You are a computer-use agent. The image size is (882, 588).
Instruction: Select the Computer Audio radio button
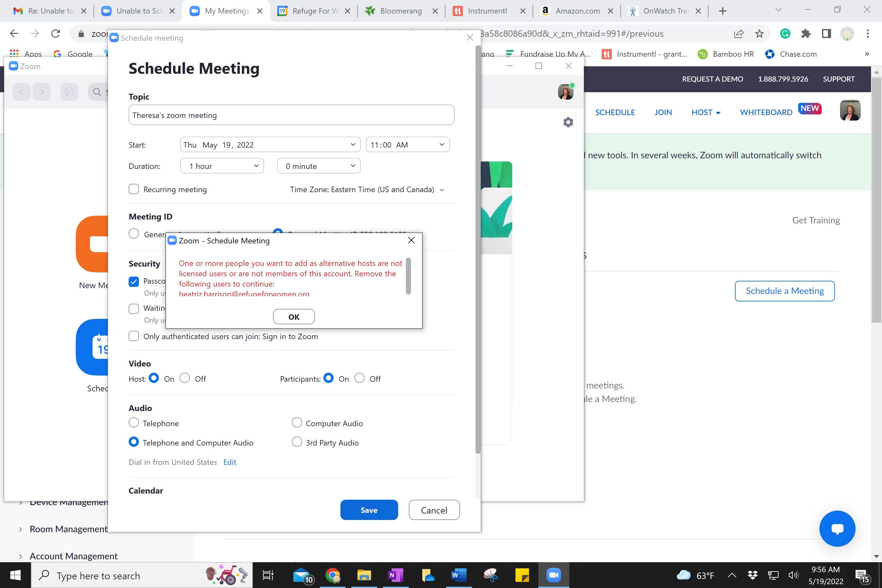click(x=297, y=423)
